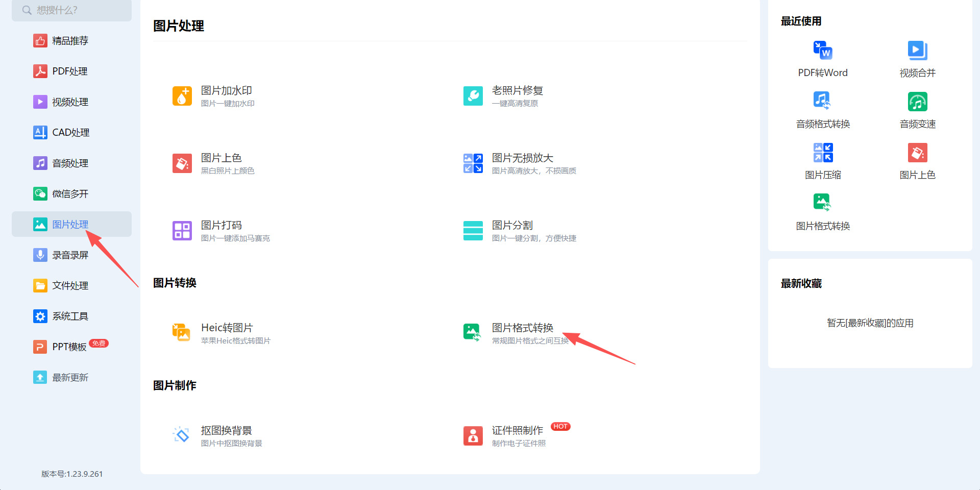Screen dimensions: 980x490
Task: Click text 制作电子证件照
Action: [x=519, y=444]
